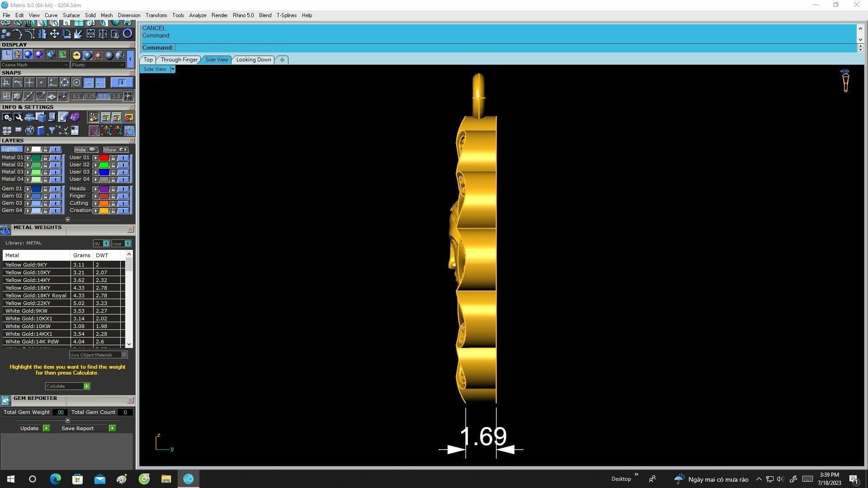Toggle the main Snaps on/off switch
Screen dimensions: 868x488
(122, 82)
